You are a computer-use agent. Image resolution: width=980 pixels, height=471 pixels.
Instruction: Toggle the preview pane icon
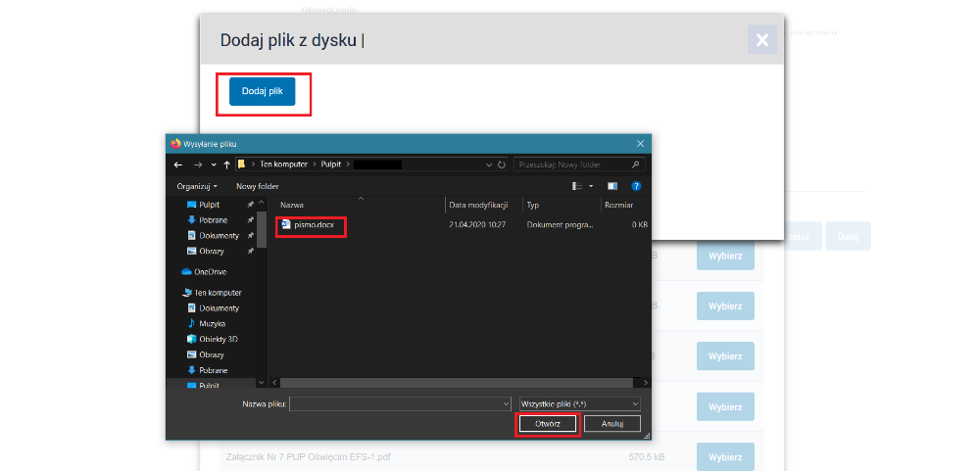612,186
